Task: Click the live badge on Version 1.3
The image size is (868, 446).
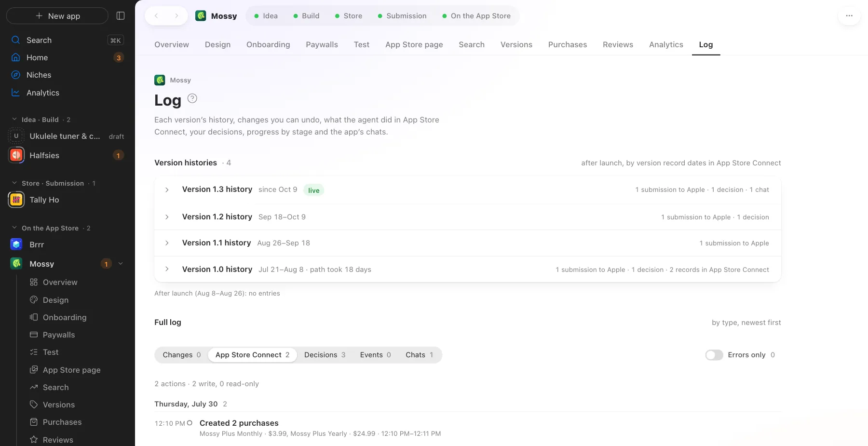Action: tap(313, 190)
